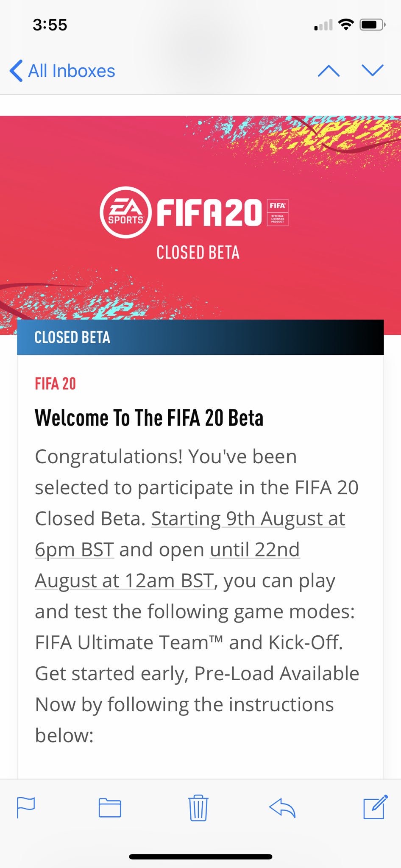Open the 'Starting 9th August at 6pm BST' date link
The width and height of the screenshot is (401, 868).
248,519
